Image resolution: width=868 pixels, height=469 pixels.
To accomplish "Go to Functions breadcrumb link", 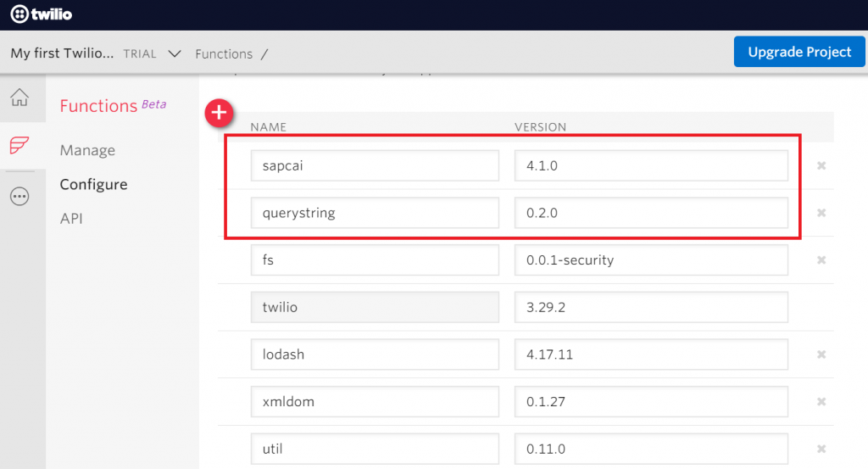I will (x=224, y=53).
